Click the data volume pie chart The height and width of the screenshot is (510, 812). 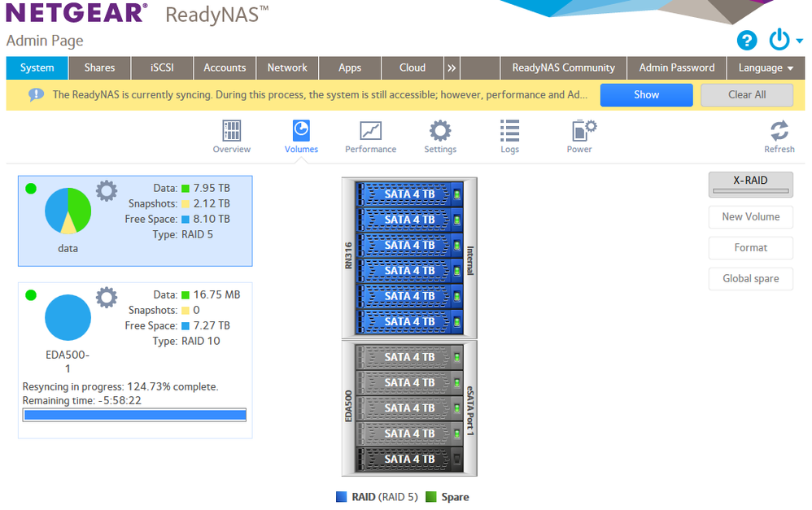pyautogui.click(x=68, y=211)
